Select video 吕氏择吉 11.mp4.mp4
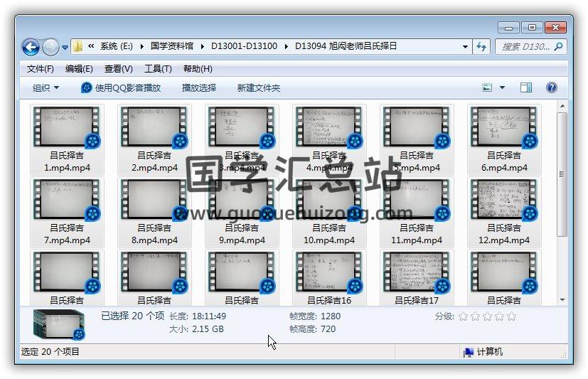Screen dimensions: 588x379 (x=417, y=212)
